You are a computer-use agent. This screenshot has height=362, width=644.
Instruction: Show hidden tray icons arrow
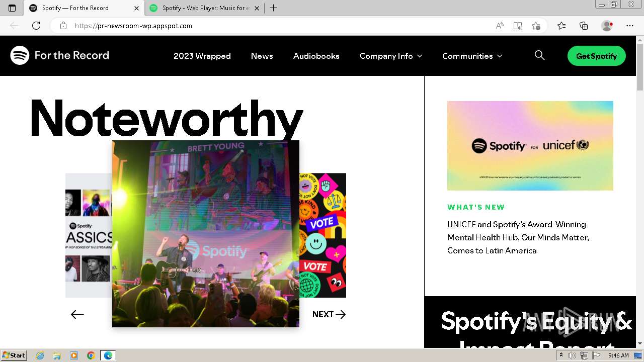(561, 355)
